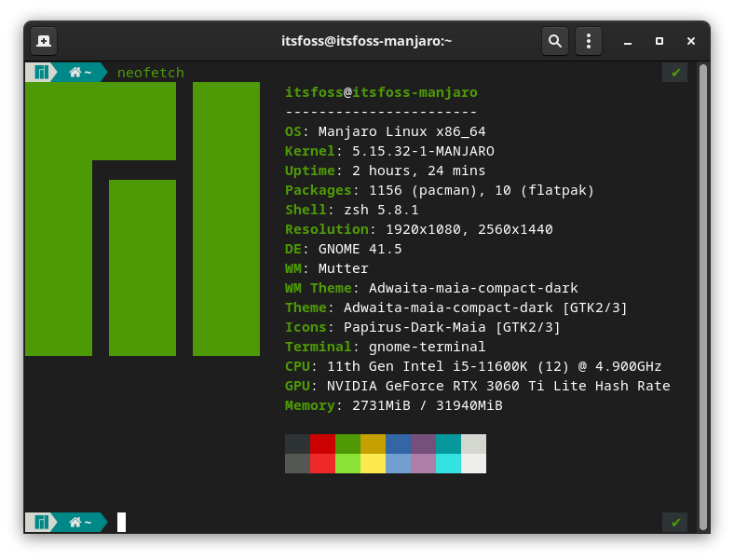Click the large green Manjaro logo
Image resolution: width=734 pixels, height=560 pixels.
pos(142,219)
